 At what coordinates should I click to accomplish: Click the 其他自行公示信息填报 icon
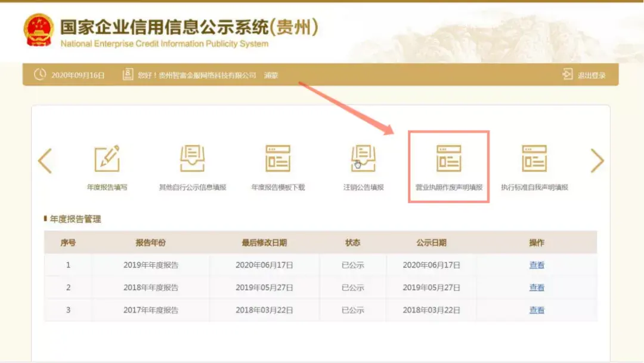[193, 159]
